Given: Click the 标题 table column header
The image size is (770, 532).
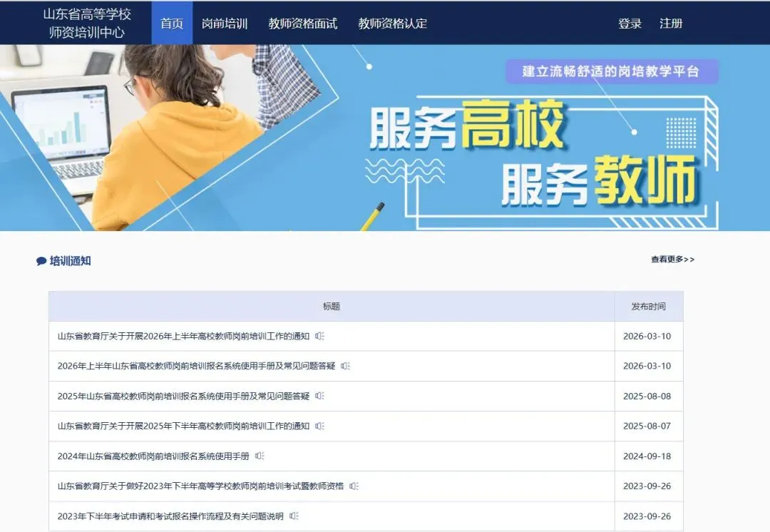Looking at the screenshot, I should coord(331,306).
